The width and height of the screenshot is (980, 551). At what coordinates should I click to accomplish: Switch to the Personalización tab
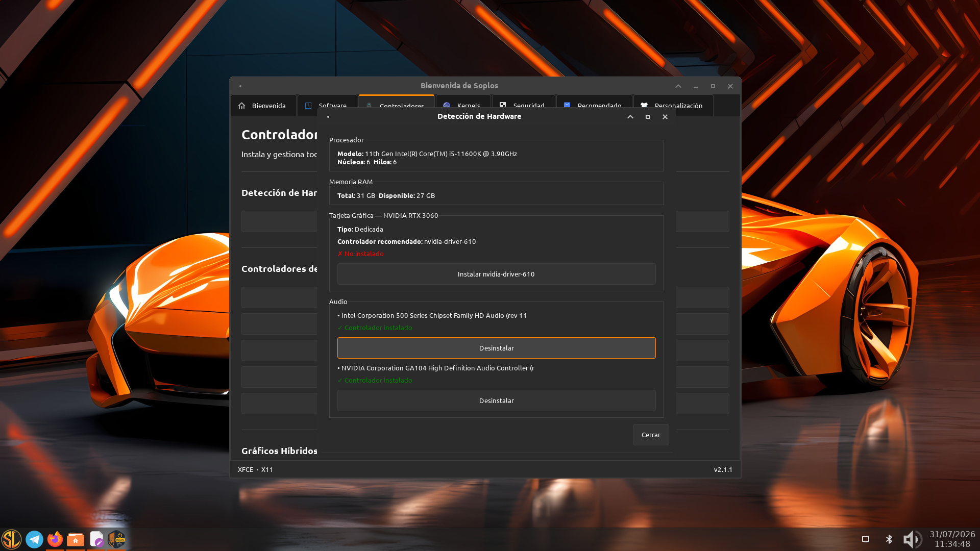point(673,106)
